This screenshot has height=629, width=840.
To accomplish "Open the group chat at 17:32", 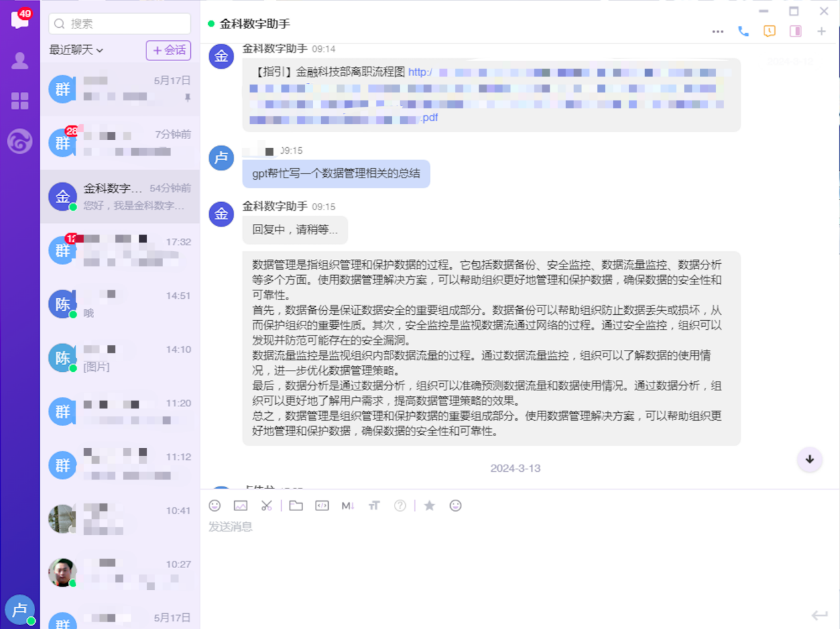I will [120, 250].
